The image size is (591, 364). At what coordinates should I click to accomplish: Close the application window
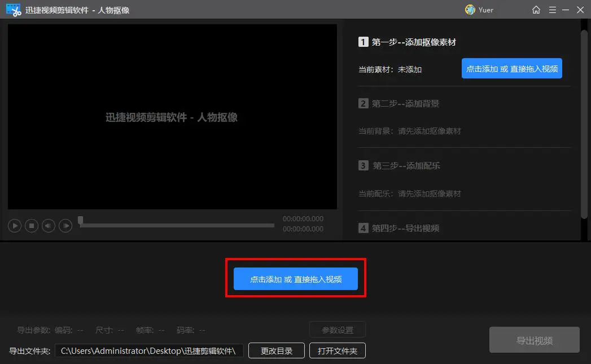pyautogui.click(x=580, y=10)
